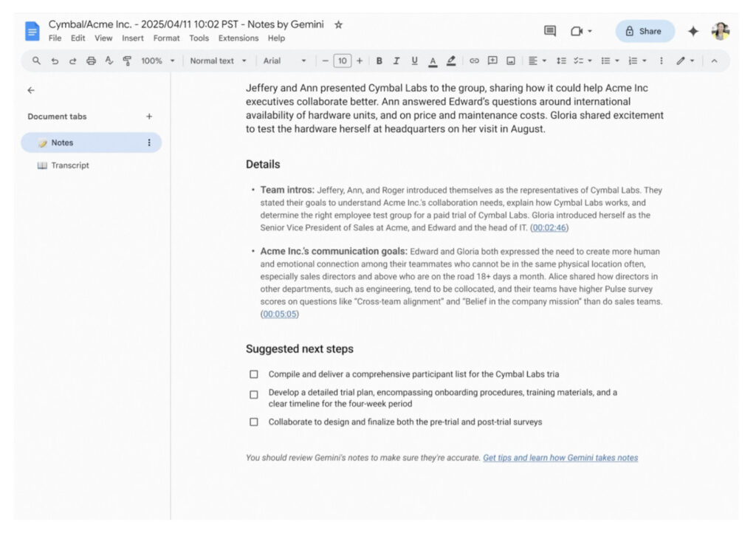
Task: Click the Google Docs home icon
Action: [x=32, y=31]
